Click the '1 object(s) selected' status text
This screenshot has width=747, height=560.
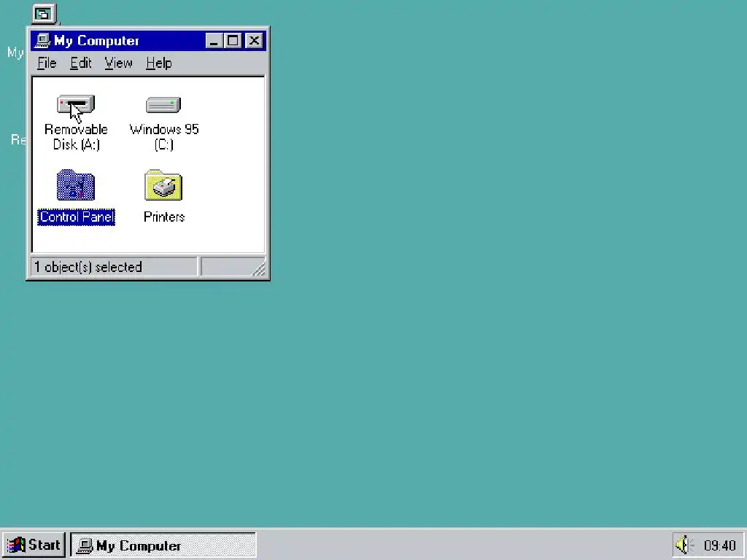tap(88, 267)
